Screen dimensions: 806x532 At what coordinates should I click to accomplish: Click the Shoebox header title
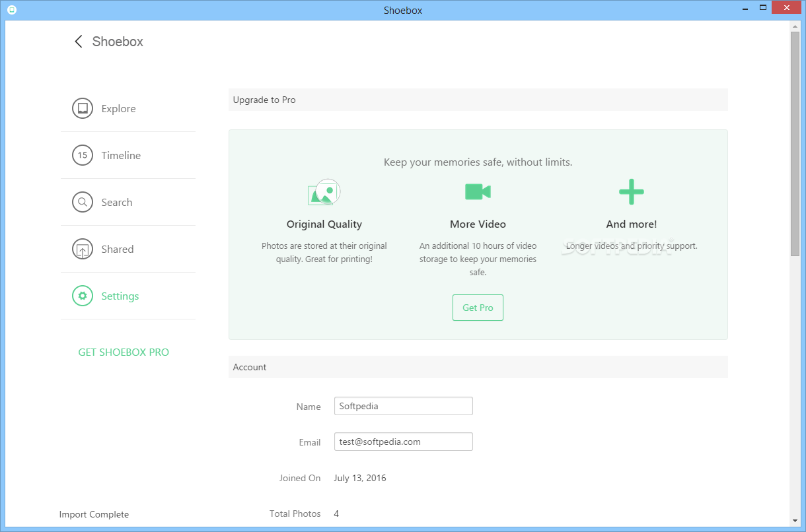(118, 42)
